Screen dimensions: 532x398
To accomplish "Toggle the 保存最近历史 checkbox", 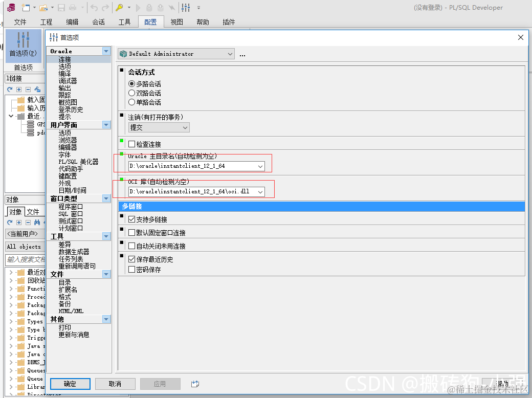I will coord(131,259).
